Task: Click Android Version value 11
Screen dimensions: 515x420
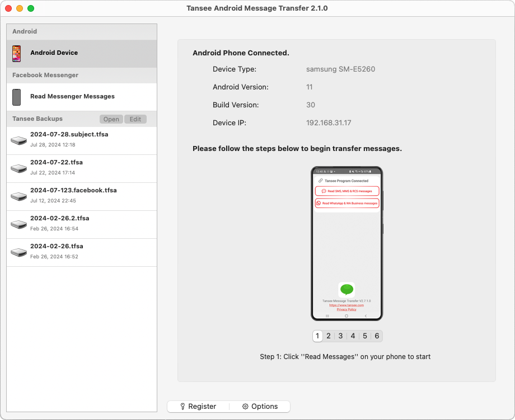Action: tap(309, 87)
